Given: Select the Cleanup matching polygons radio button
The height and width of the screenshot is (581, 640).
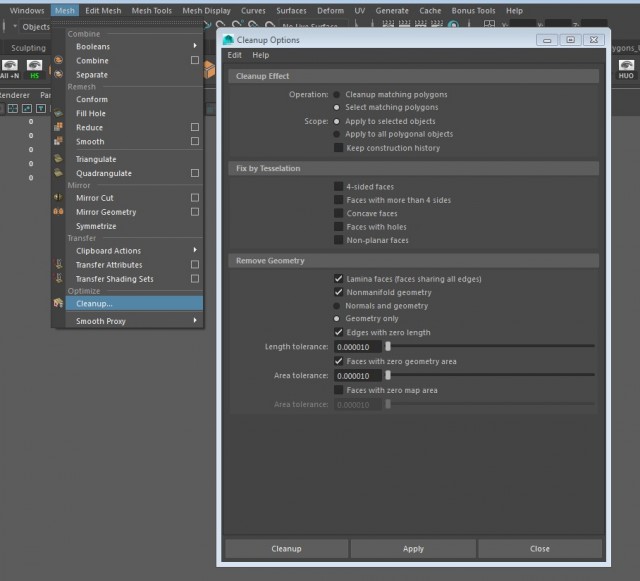Looking at the screenshot, I should (x=338, y=94).
